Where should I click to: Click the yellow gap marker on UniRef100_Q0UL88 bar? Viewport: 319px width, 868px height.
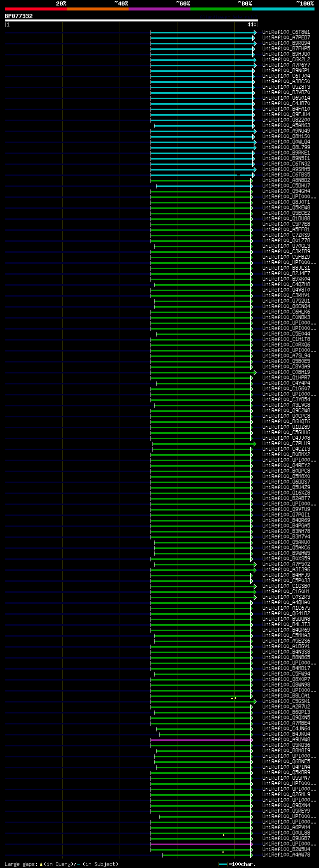(223, 835)
